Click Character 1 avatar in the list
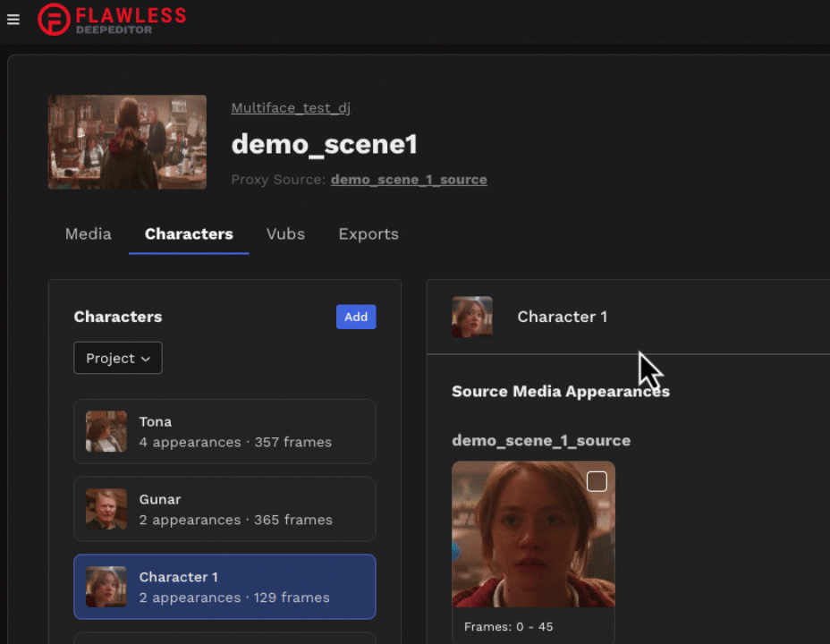The image size is (830, 644). coord(106,587)
